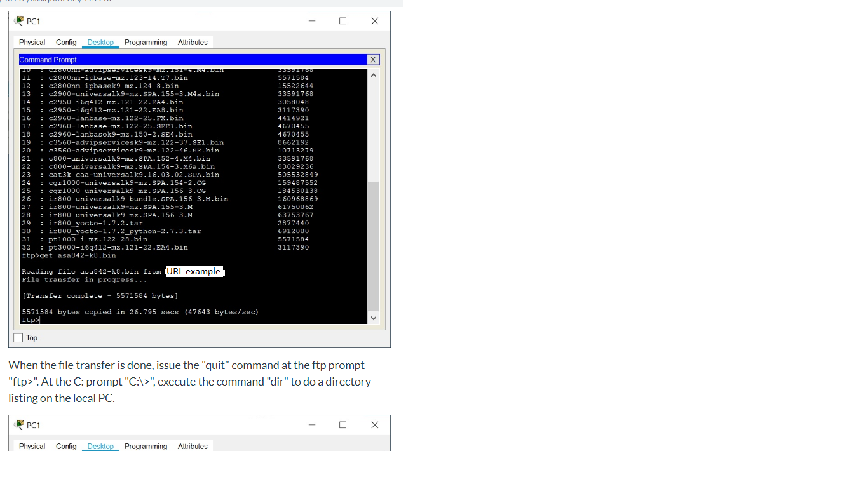
Task: Select the Desktop tab
Action: [x=100, y=42]
